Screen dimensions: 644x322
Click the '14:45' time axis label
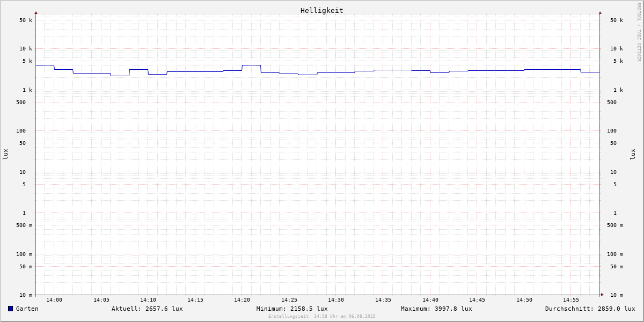click(x=477, y=300)
